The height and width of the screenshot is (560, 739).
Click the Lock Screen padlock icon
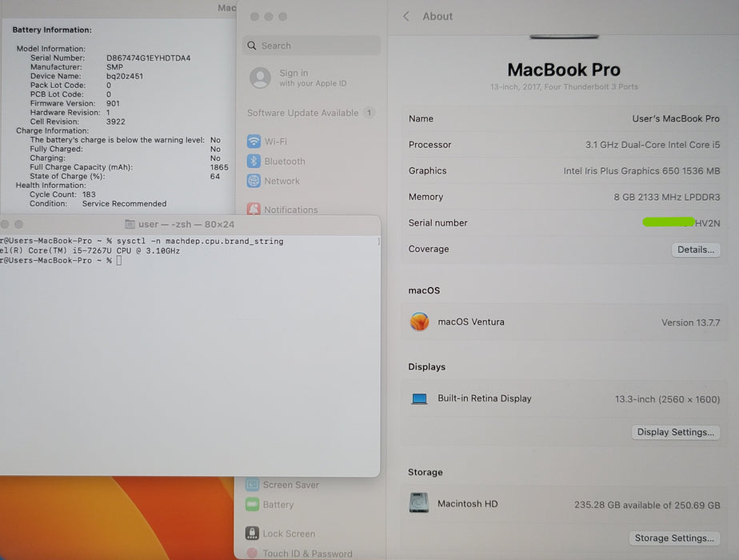point(252,533)
